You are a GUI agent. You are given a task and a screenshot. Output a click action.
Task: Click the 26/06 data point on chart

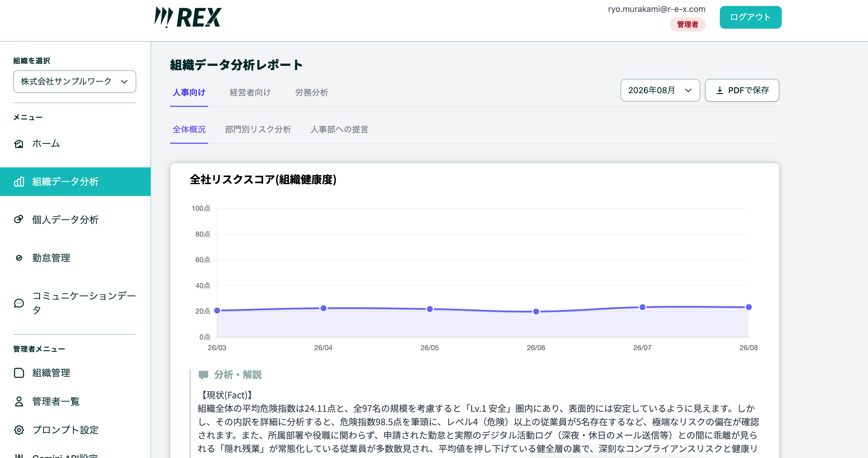point(536,311)
